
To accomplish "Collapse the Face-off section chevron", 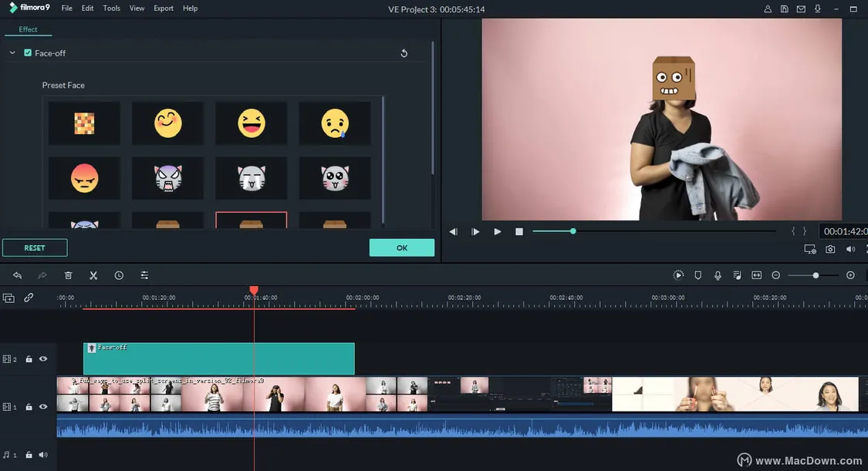I will point(12,53).
